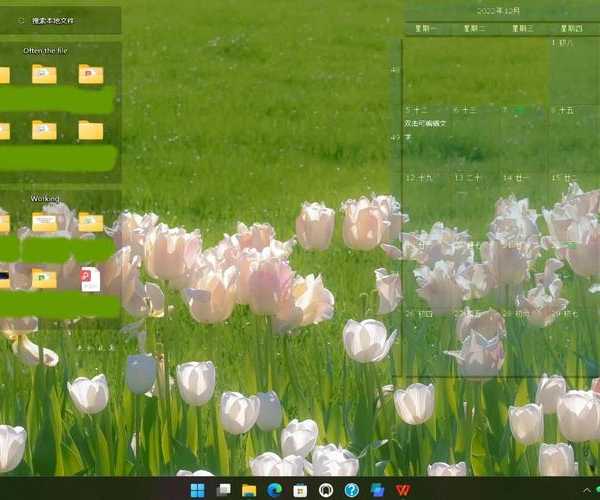Open the Windows Start menu
The image size is (600, 500).
(197, 490)
